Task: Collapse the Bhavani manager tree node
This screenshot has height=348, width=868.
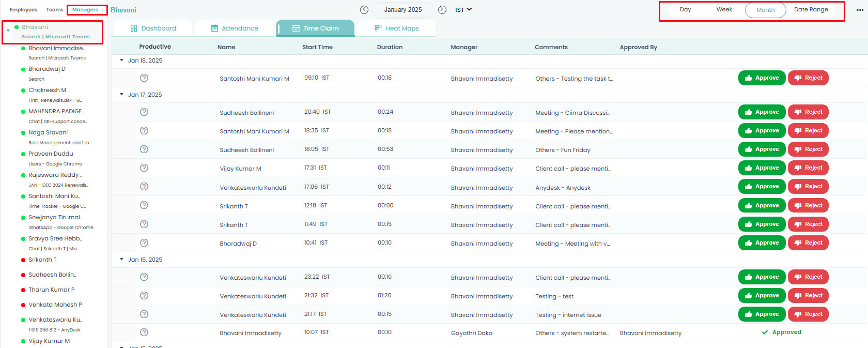Action: tap(8, 31)
